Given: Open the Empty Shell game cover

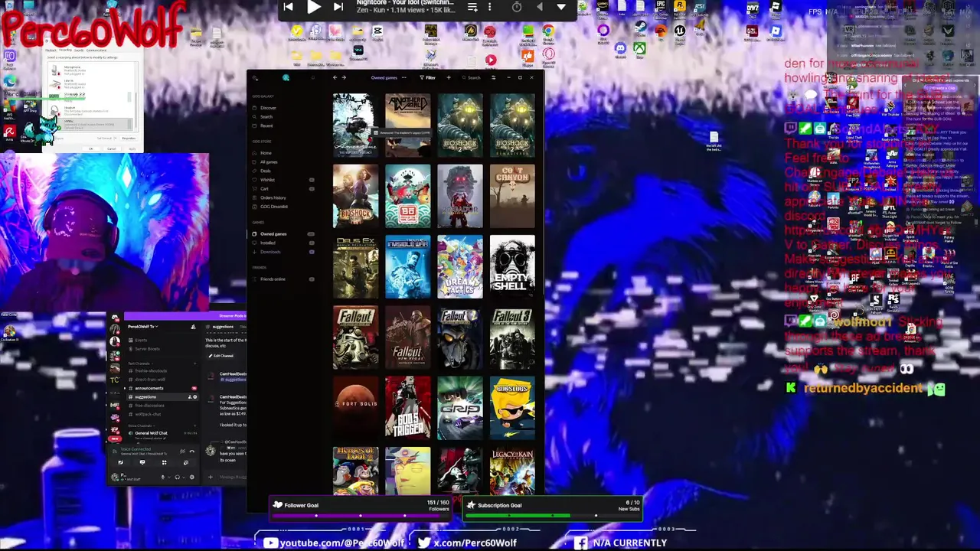Looking at the screenshot, I should (512, 267).
